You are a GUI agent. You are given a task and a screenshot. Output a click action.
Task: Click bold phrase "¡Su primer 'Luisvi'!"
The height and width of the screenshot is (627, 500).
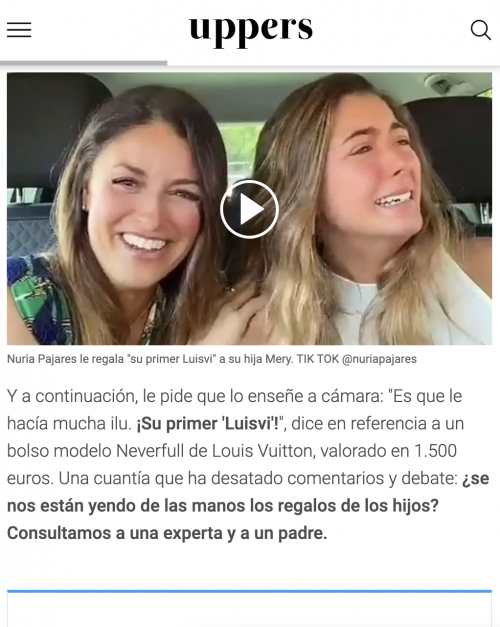210,423
